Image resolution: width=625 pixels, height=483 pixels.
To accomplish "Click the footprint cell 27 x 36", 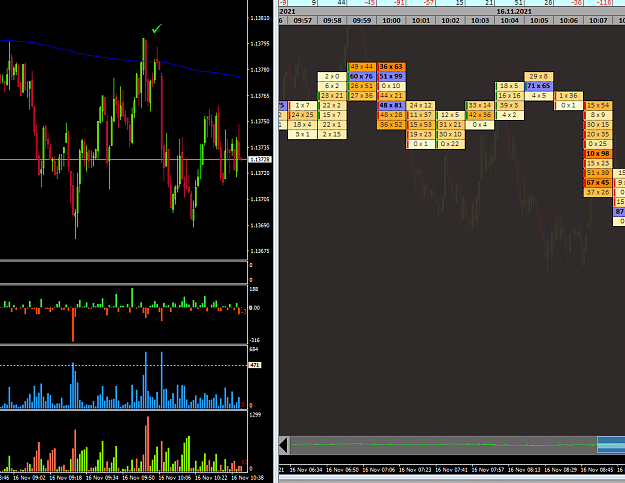I will pyautogui.click(x=362, y=96).
